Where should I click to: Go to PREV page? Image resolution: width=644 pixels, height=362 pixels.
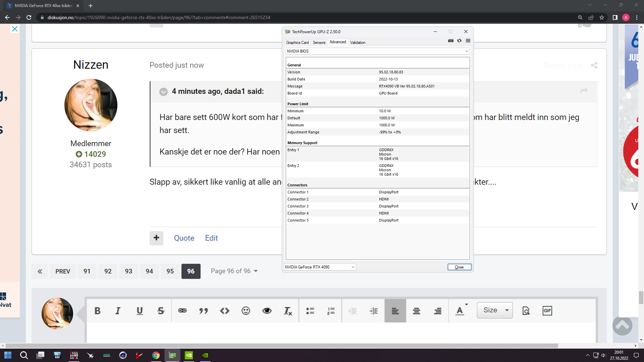[x=63, y=271]
